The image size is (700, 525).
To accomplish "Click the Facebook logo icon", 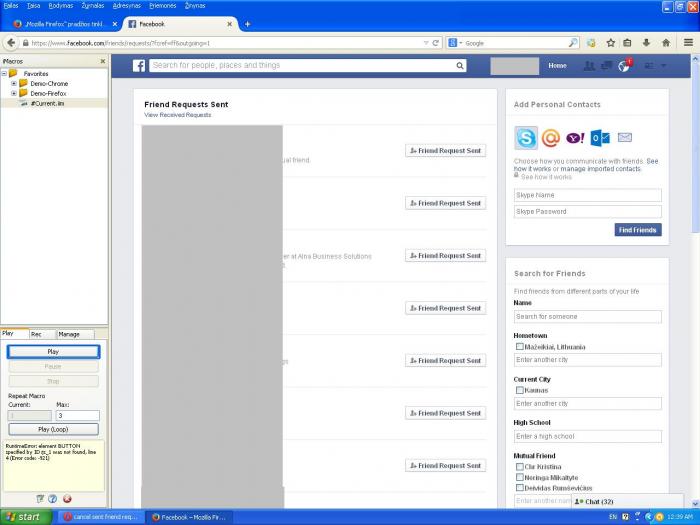I will 139,66.
